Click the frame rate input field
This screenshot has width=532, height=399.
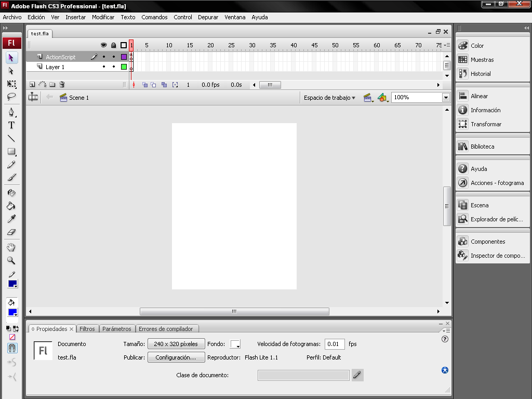tap(335, 344)
